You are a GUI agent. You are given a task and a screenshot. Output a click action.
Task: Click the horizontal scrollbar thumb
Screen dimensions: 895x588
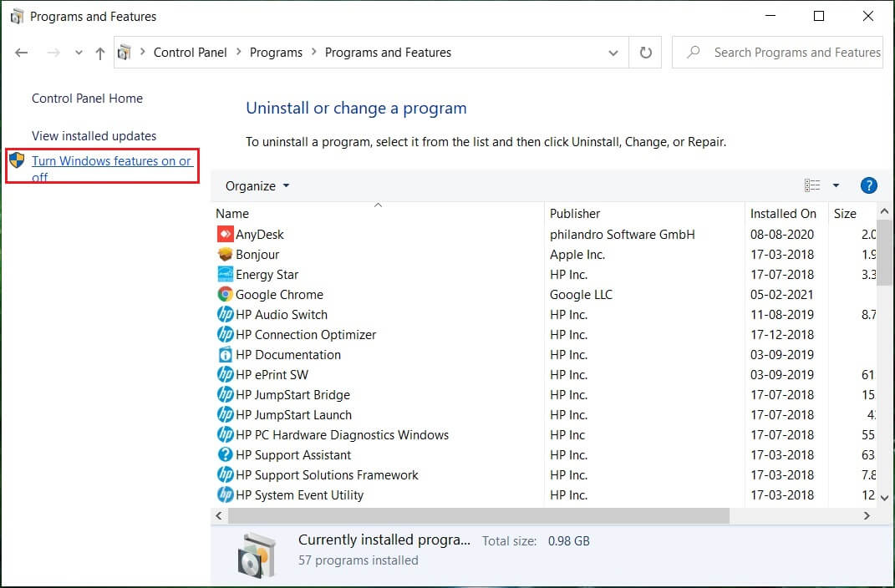point(478,515)
